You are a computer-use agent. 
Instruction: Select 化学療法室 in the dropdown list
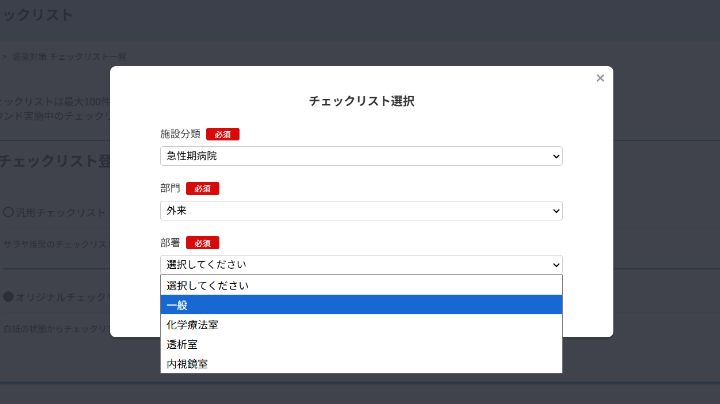pyautogui.click(x=361, y=324)
